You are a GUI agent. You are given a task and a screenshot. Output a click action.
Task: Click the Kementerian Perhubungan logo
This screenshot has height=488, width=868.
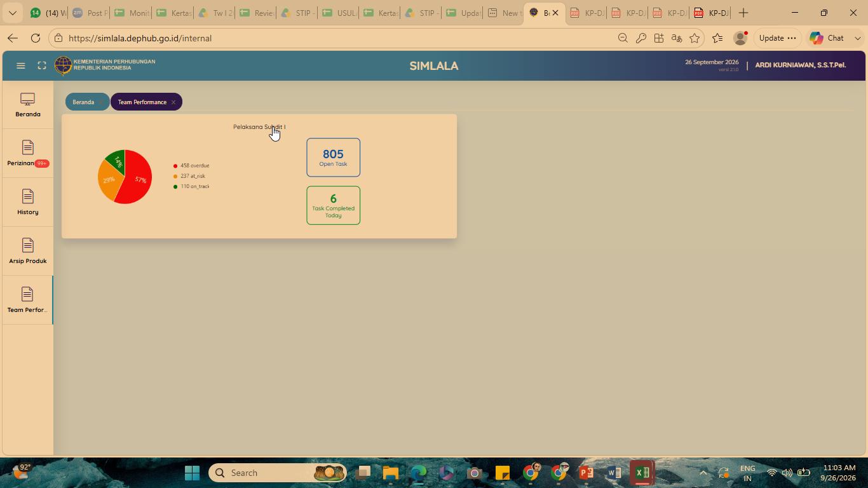click(63, 65)
